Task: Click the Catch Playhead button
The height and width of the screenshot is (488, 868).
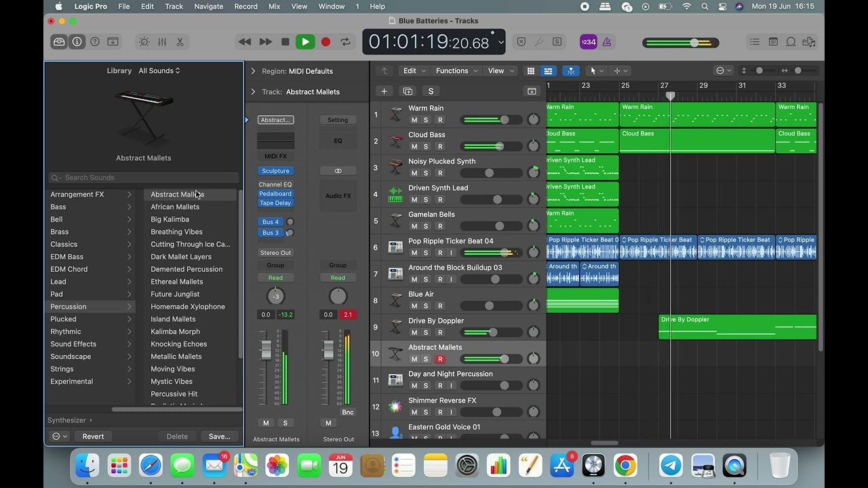Action: point(571,70)
